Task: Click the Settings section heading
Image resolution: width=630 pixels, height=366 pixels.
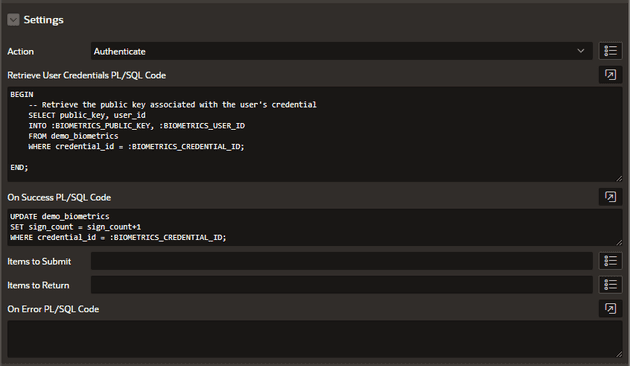Action: click(x=43, y=20)
